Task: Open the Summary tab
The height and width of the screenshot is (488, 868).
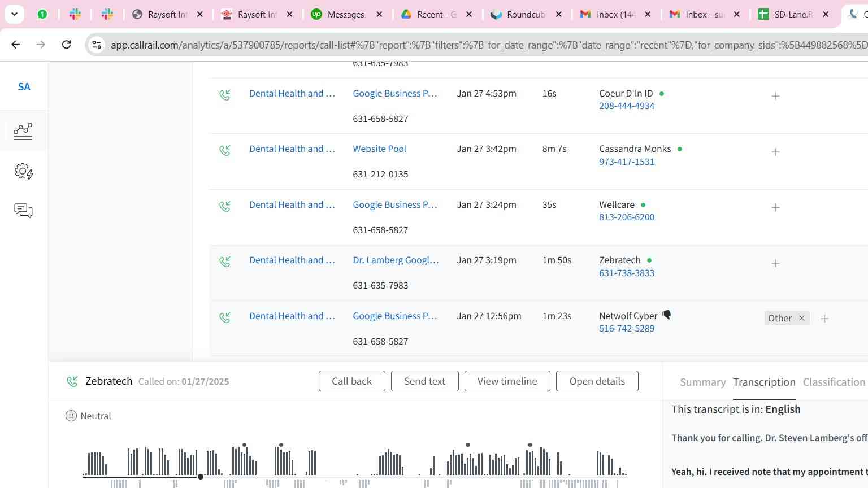Action: 702,382
